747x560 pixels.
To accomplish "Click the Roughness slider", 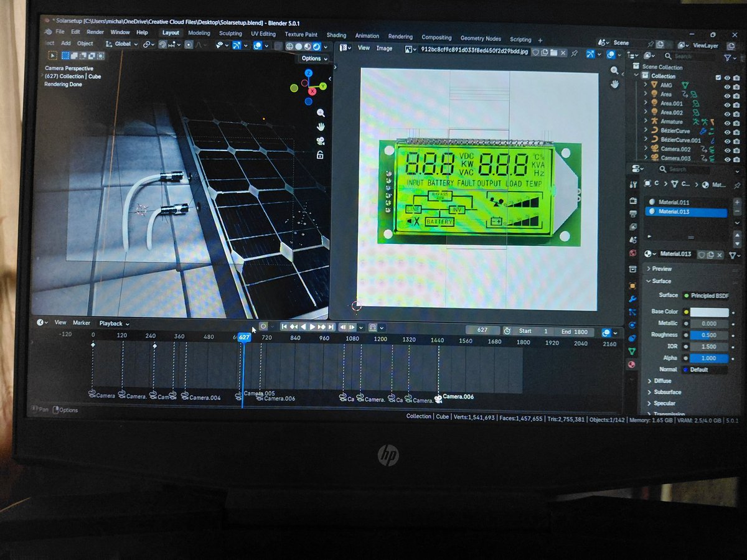I will 710,335.
